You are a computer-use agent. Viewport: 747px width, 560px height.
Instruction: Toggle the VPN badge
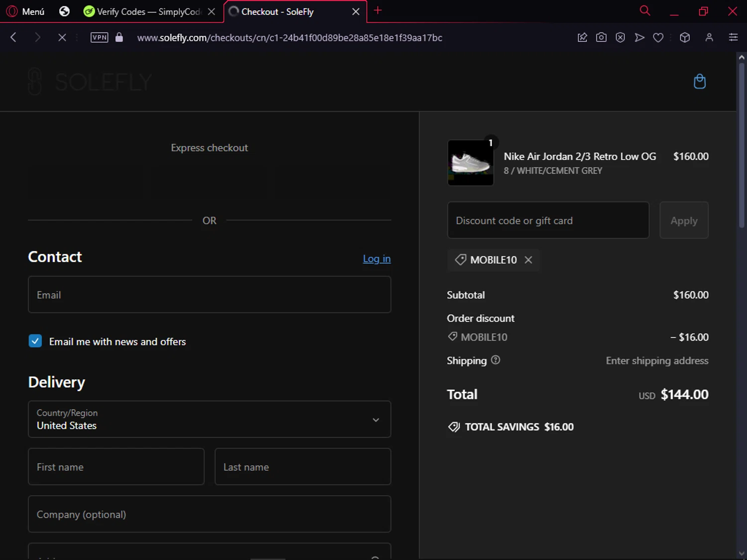tap(99, 37)
